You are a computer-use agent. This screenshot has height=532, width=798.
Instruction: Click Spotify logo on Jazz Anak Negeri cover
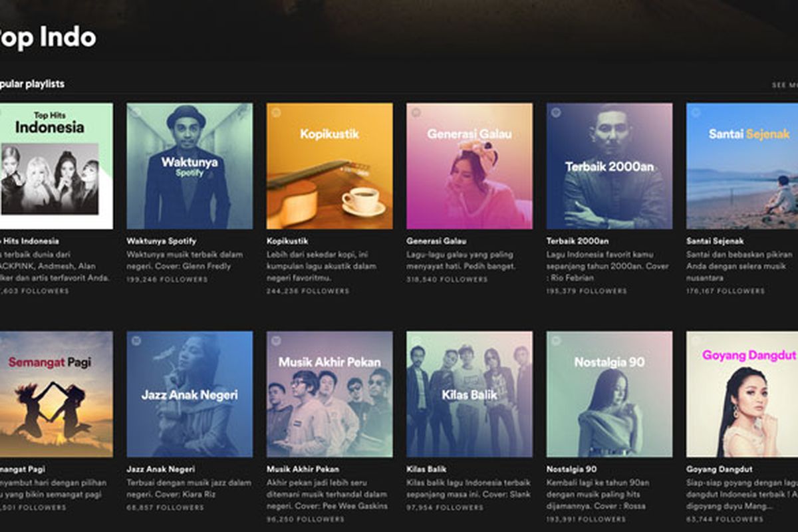pyautogui.click(x=136, y=341)
